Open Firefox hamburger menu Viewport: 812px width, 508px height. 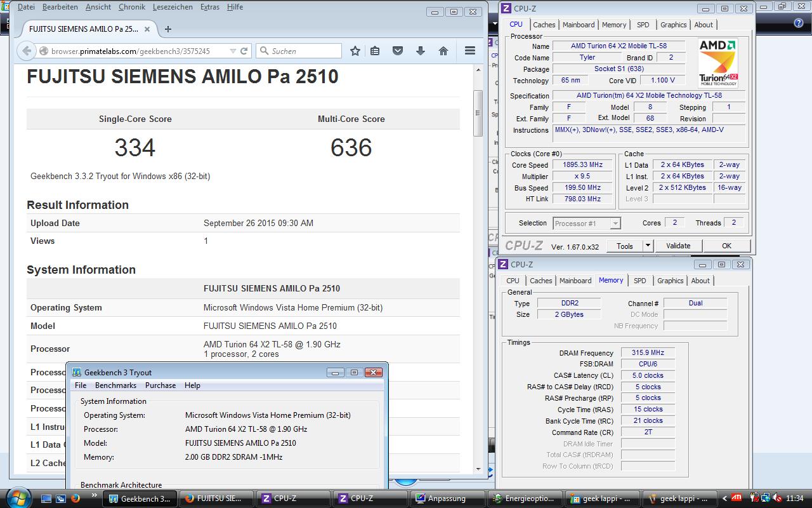(470, 51)
